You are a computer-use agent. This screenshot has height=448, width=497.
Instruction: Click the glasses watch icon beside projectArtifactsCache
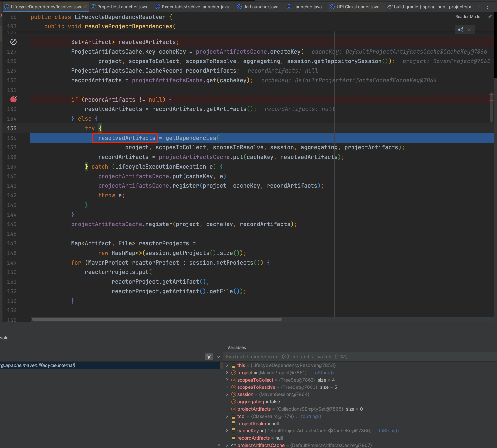point(234,445)
